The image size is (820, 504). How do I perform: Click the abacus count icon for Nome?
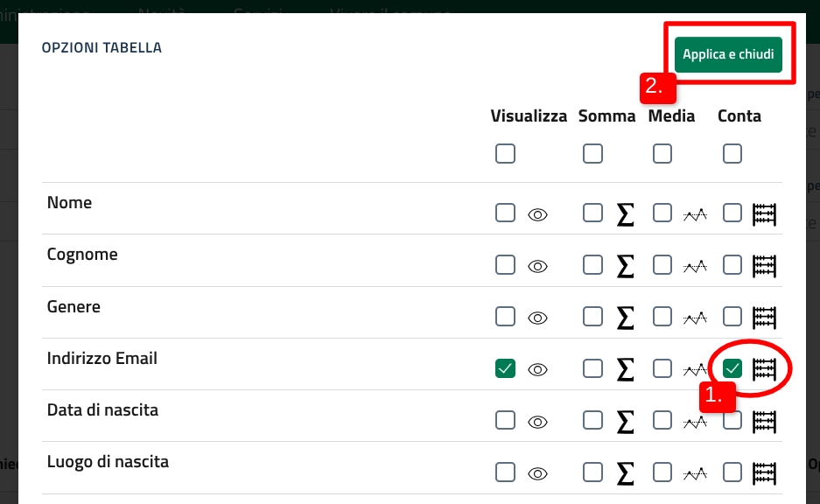765,213
